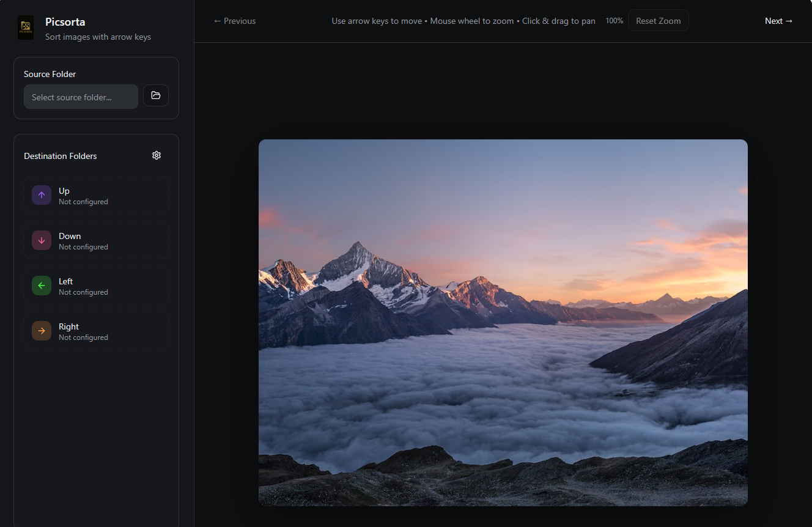This screenshot has width=812, height=527.
Task: Open Destination Folders settings gear
Action: coord(157,155)
